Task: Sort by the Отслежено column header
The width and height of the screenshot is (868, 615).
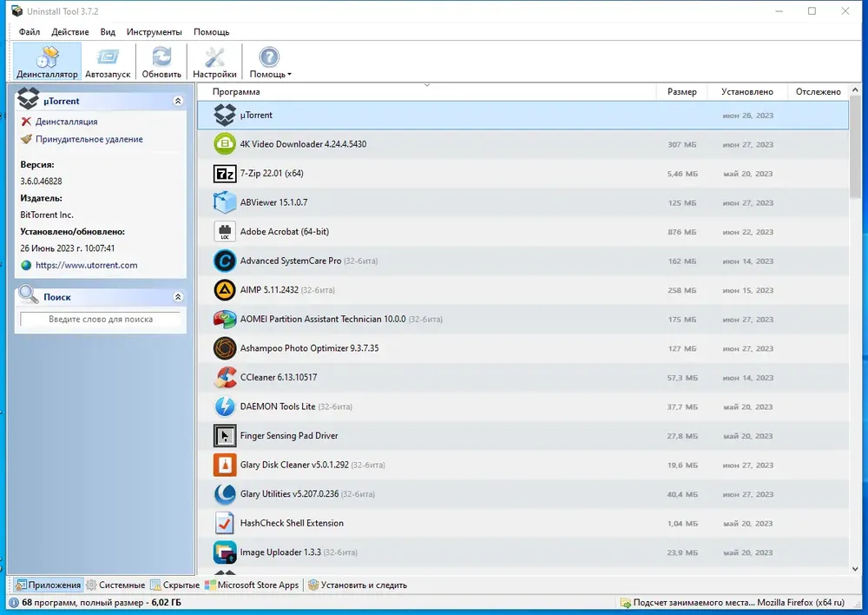Action: (x=819, y=91)
